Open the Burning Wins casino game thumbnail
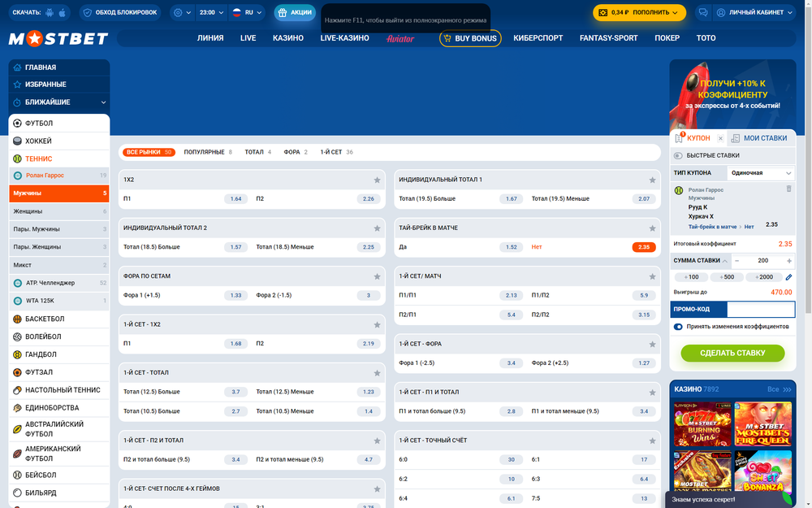The width and height of the screenshot is (812, 508). pos(702,424)
